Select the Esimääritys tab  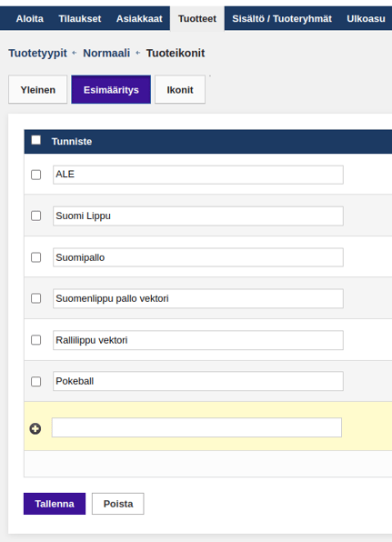[x=111, y=89]
